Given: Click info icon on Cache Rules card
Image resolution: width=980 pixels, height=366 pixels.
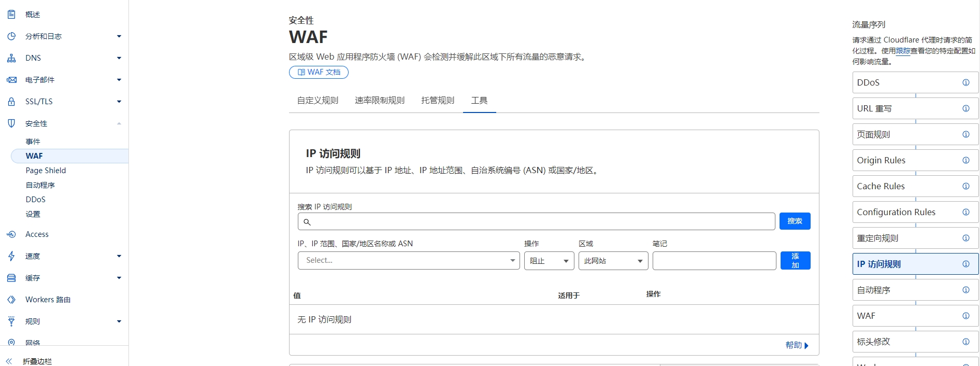Looking at the screenshot, I should click(x=966, y=186).
